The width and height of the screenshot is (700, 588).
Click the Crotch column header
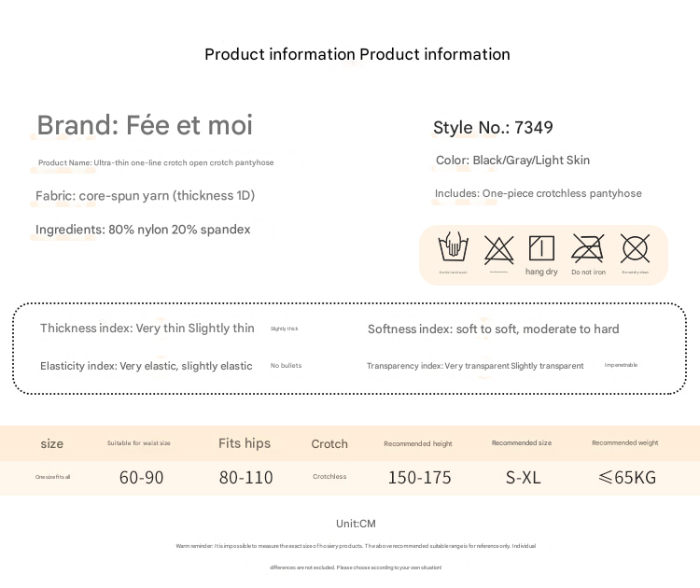pos(329,444)
